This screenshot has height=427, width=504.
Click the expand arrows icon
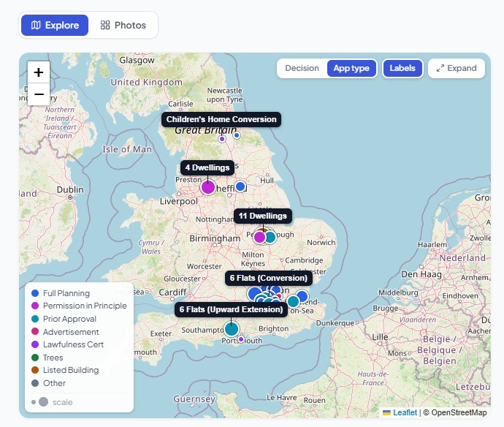click(440, 68)
